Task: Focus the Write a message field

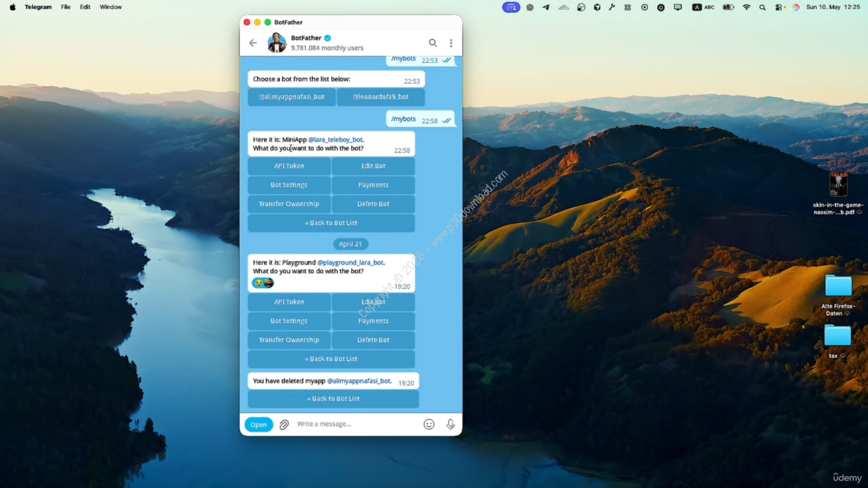Action: point(356,424)
